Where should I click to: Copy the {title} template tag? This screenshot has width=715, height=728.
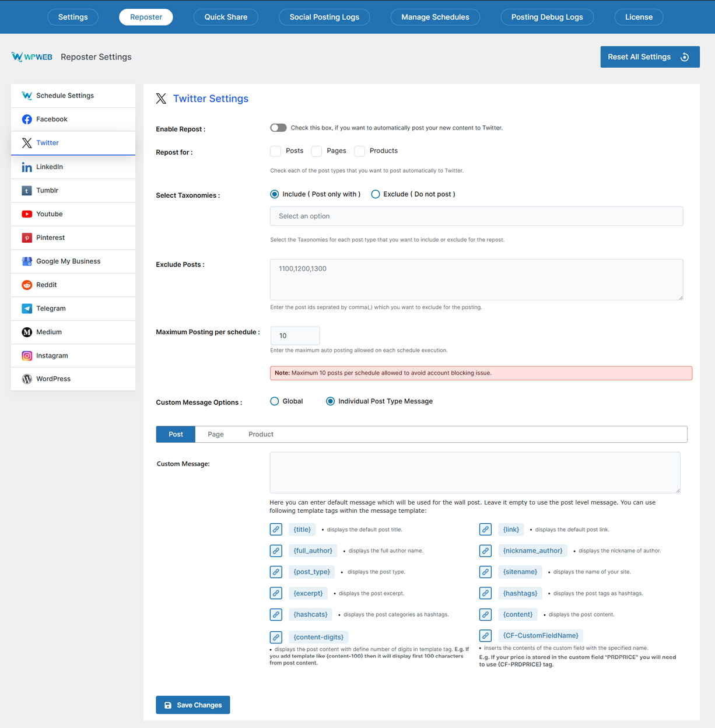(x=276, y=529)
